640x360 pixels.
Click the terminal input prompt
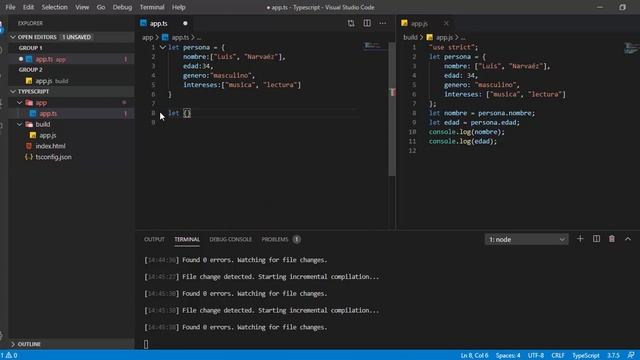(x=146, y=344)
